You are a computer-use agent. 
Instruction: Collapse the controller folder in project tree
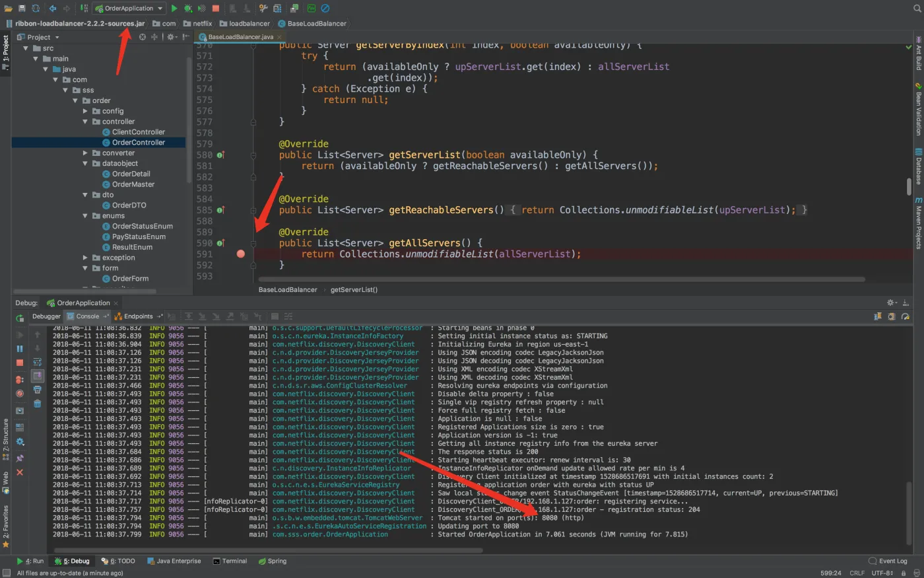click(85, 122)
